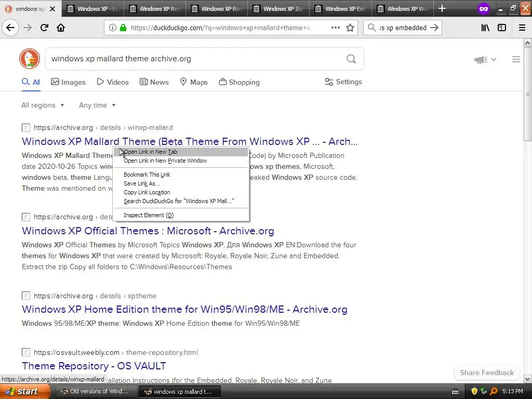Click the forward navigation arrow
This screenshot has width=532, height=399.
28,28
